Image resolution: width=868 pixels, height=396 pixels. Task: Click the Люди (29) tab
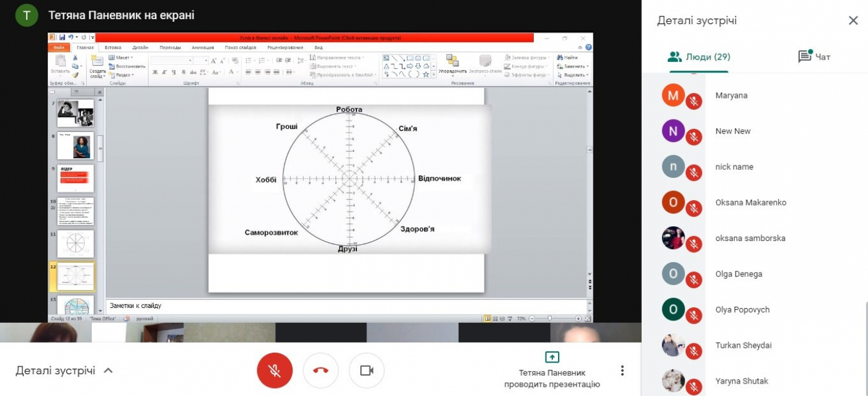click(x=699, y=57)
